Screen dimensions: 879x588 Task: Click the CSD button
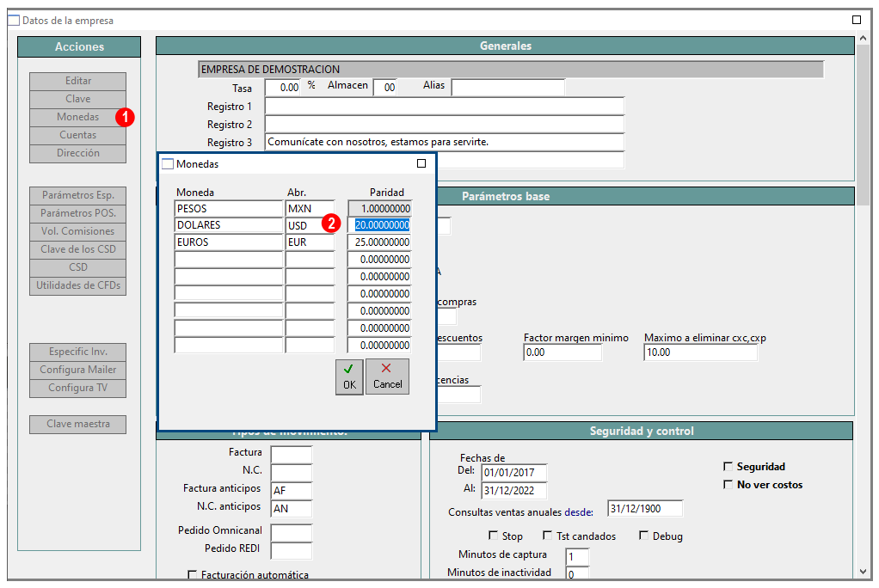(x=78, y=267)
